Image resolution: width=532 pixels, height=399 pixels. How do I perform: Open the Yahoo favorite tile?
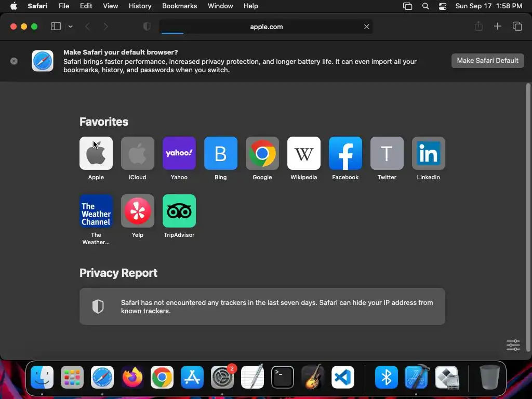(179, 153)
